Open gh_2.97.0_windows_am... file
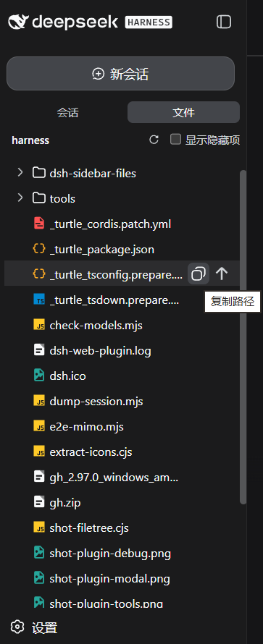Viewport: 263px width, 644px height. [114, 478]
